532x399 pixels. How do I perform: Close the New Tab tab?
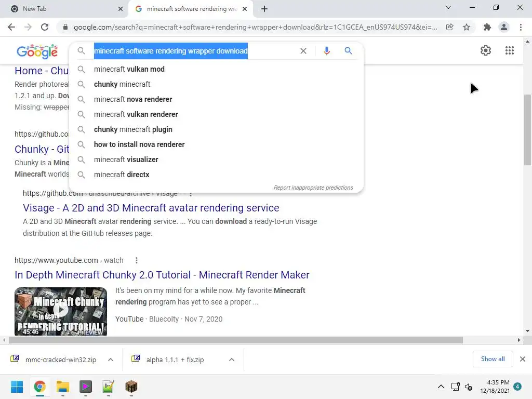(121, 9)
